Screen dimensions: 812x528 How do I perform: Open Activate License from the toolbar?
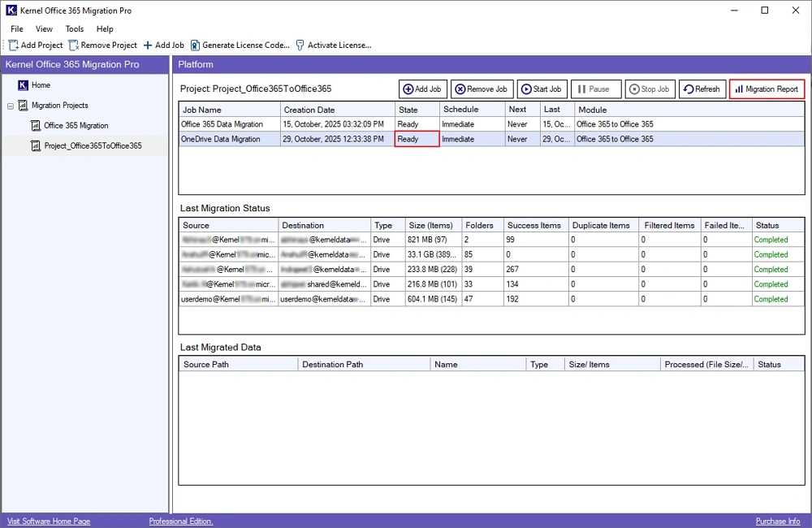pyautogui.click(x=300, y=45)
